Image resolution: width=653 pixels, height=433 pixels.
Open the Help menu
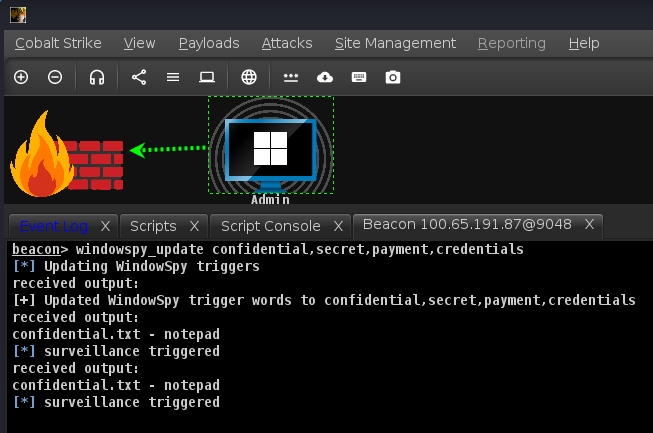(584, 43)
